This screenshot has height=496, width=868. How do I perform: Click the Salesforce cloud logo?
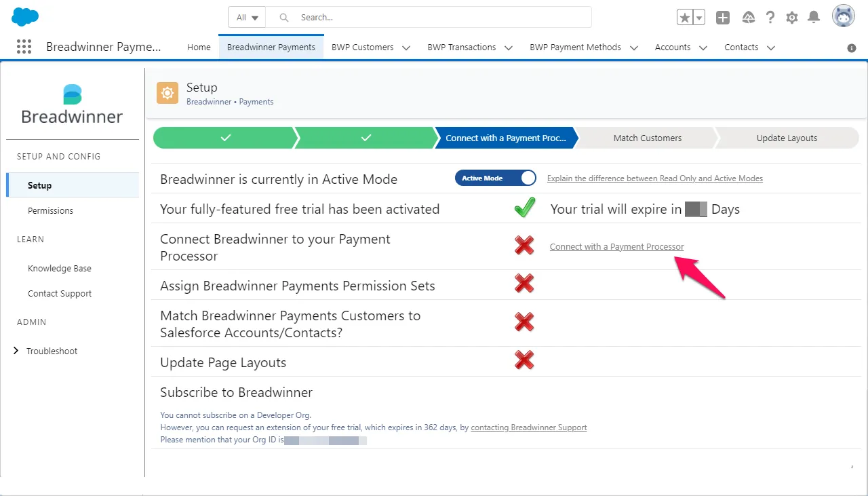click(25, 17)
